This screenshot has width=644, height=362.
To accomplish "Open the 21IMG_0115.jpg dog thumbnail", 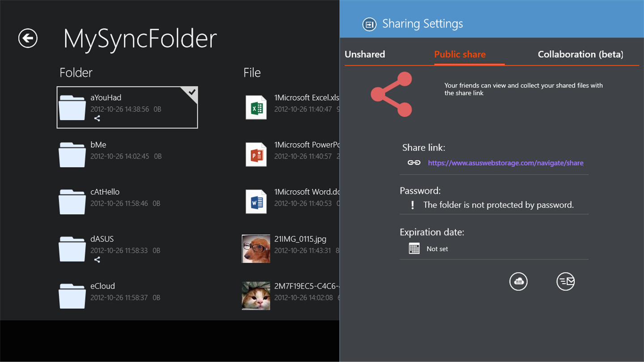I will click(256, 248).
